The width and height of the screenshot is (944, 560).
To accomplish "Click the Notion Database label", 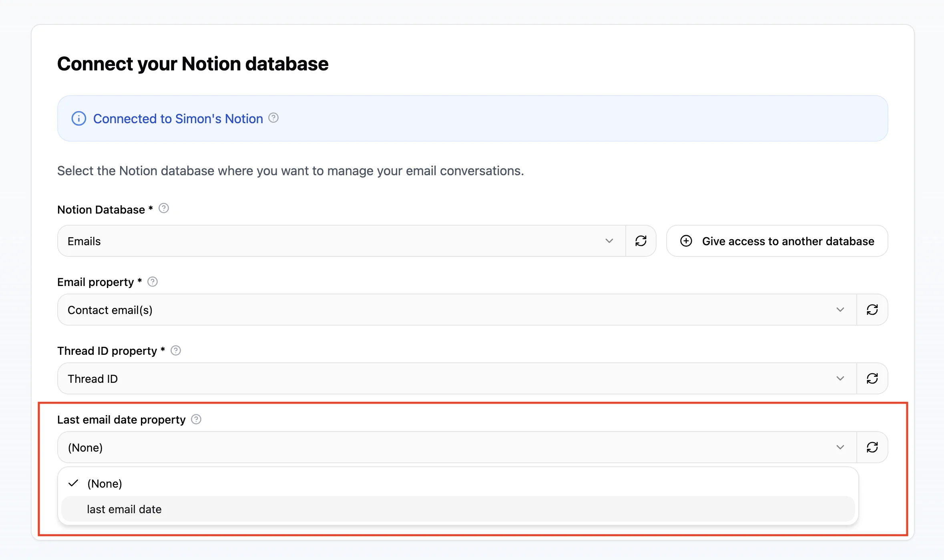I will [x=105, y=210].
